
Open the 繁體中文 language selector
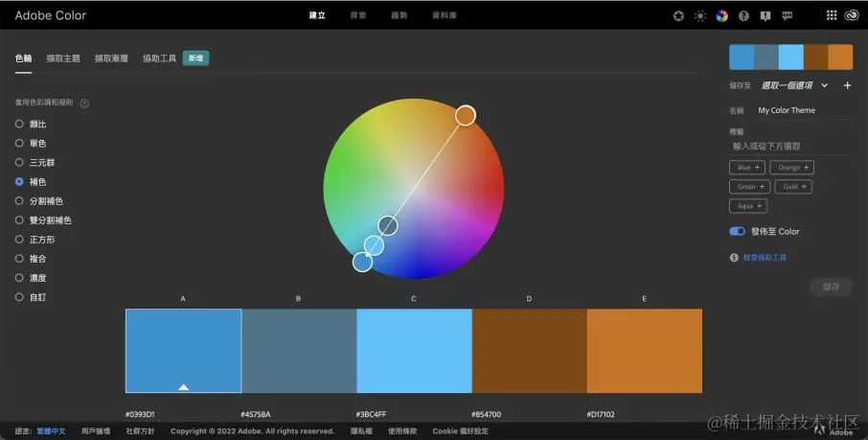pyautogui.click(x=51, y=431)
